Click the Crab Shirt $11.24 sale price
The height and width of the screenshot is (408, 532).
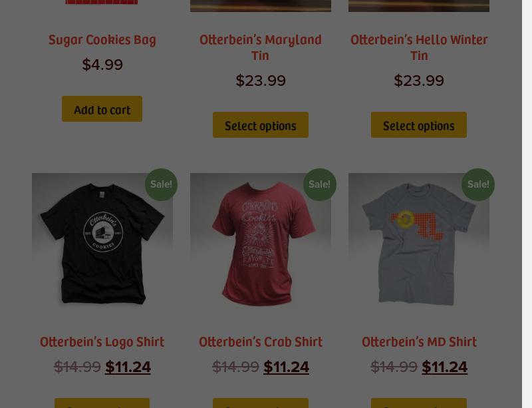pos(287,367)
